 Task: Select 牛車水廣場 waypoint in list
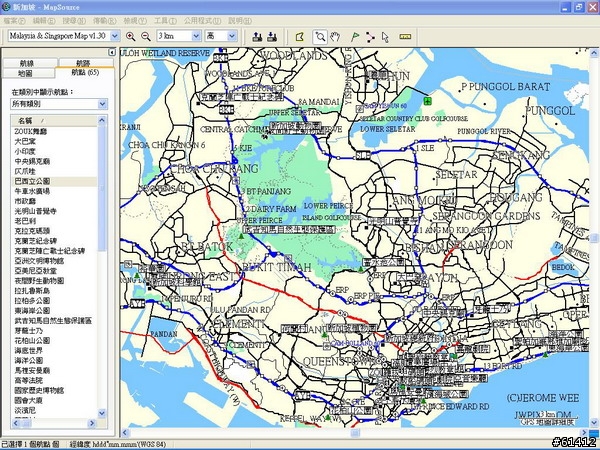pyautogui.click(x=32, y=191)
